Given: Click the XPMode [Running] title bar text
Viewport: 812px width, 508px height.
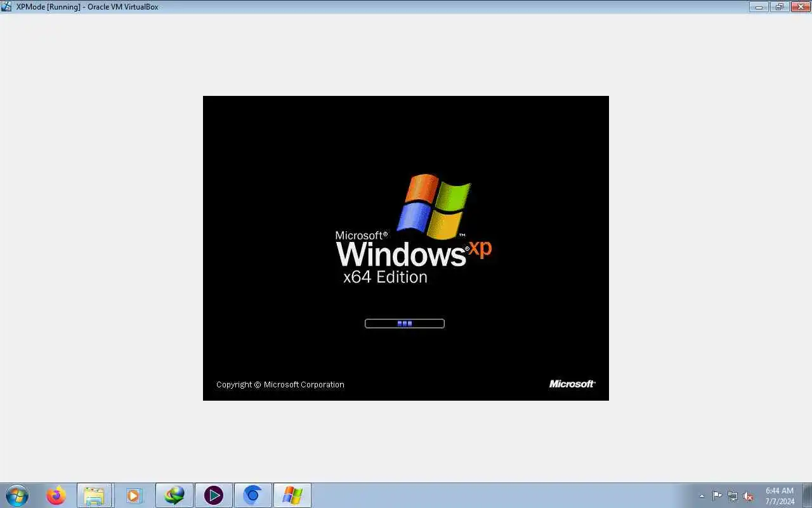Looking at the screenshot, I should click(x=87, y=7).
